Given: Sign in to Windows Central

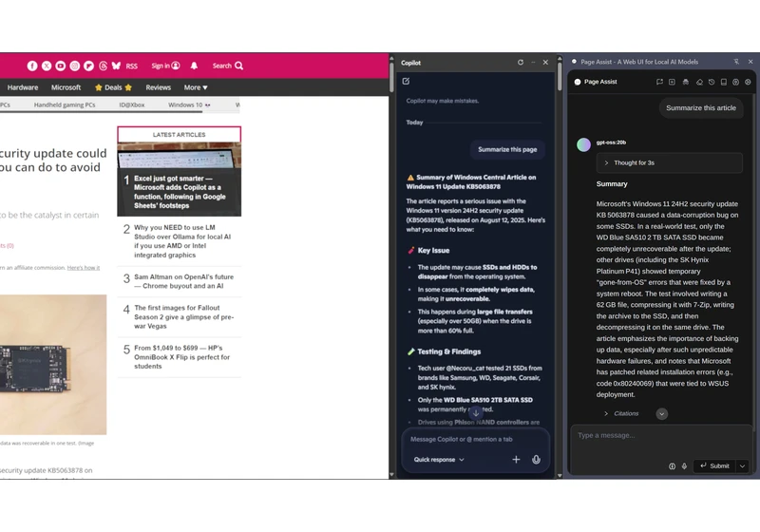Looking at the screenshot, I should point(165,66).
